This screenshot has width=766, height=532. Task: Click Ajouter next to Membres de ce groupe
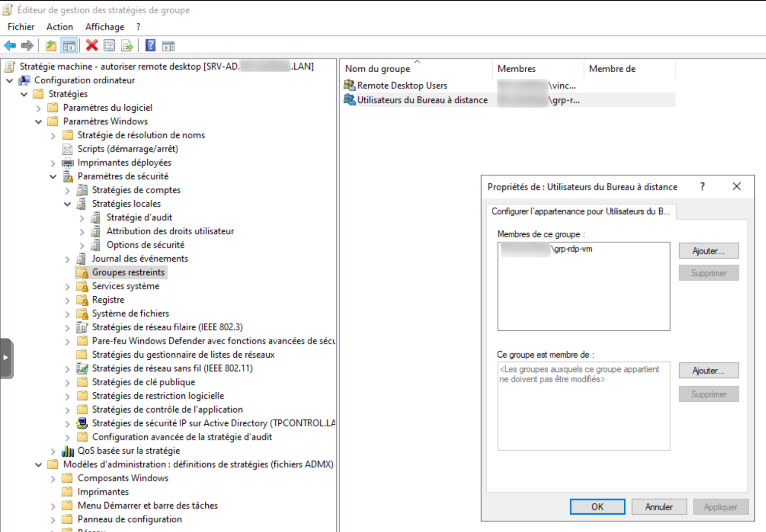[708, 251]
